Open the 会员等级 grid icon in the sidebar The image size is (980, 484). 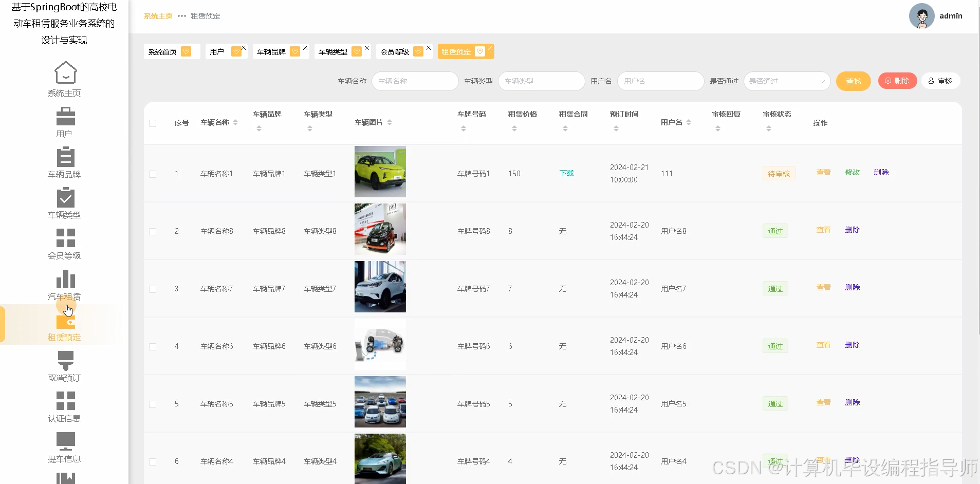65,238
